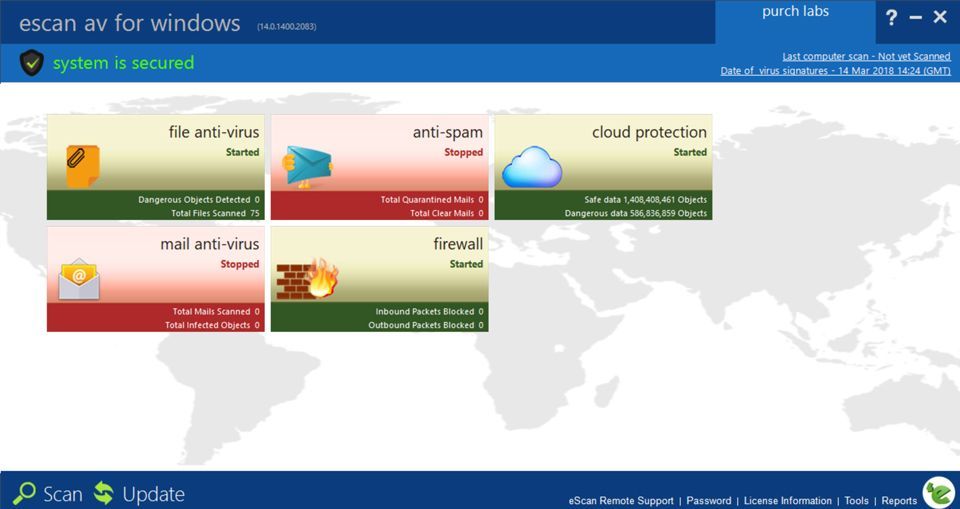Click the Started status of firewall
Image resolution: width=960 pixels, height=509 pixels.
click(467, 265)
